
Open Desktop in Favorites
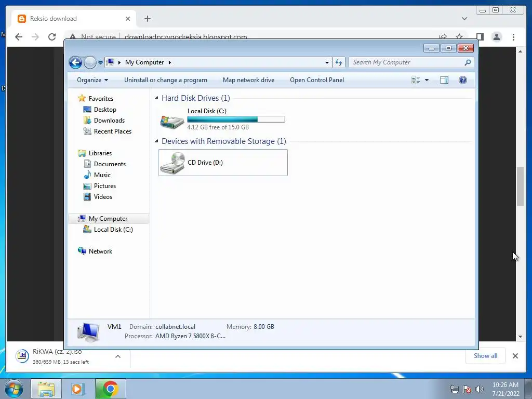pyautogui.click(x=105, y=110)
